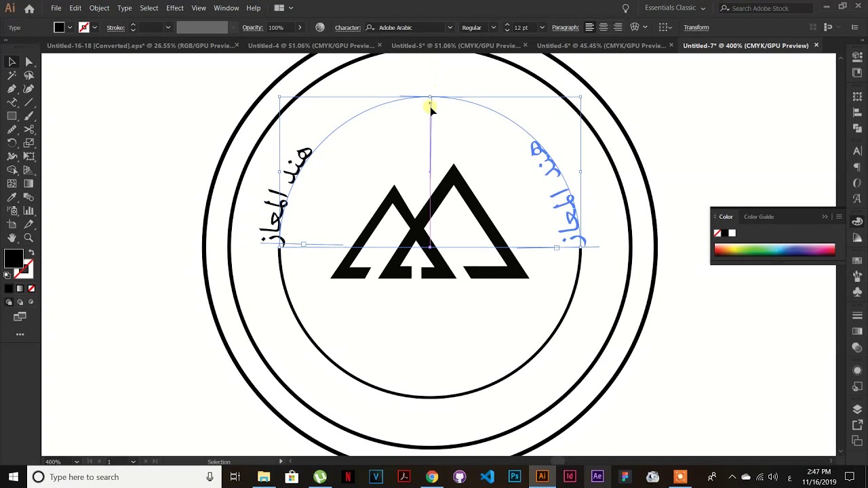Select the Lasso tool

tap(28, 75)
